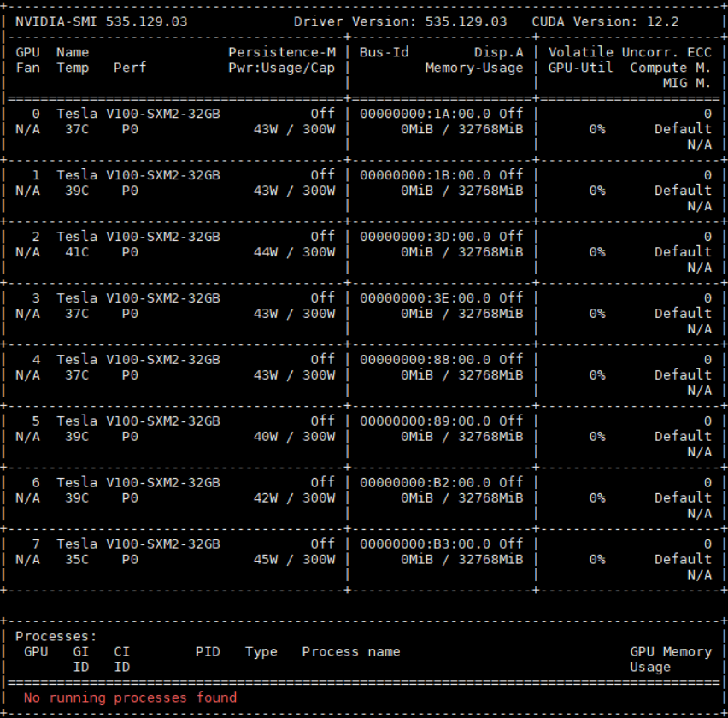Select GPU 6 Tesla V100-SXM2-32GB name
728x718 pixels.
click(x=138, y=483)
